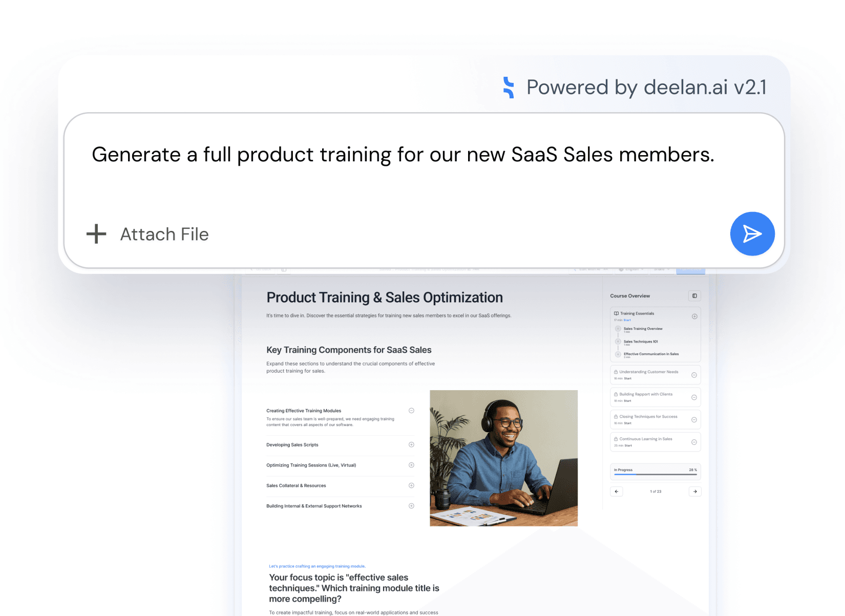Expand Building Internal & External Support Networks
The image size is (845, 616).
[411, 506]
